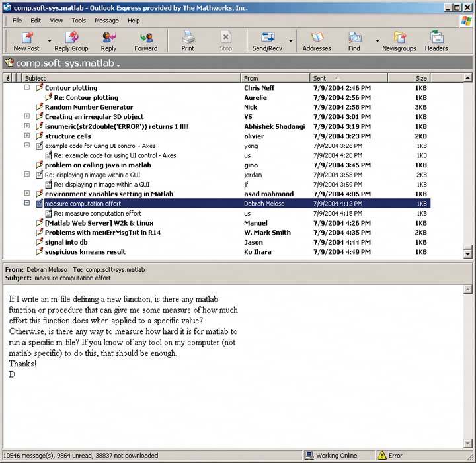The image size is (476, 463).
Task: Click the Send/Recv toolbar icon
Action: pos(267,38)
